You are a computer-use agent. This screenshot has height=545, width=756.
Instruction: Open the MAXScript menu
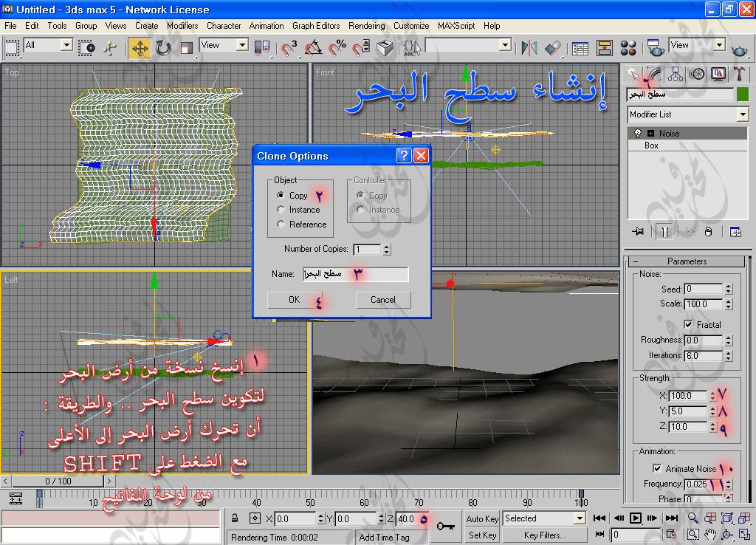pyautogui.click(x=456, y=26)
